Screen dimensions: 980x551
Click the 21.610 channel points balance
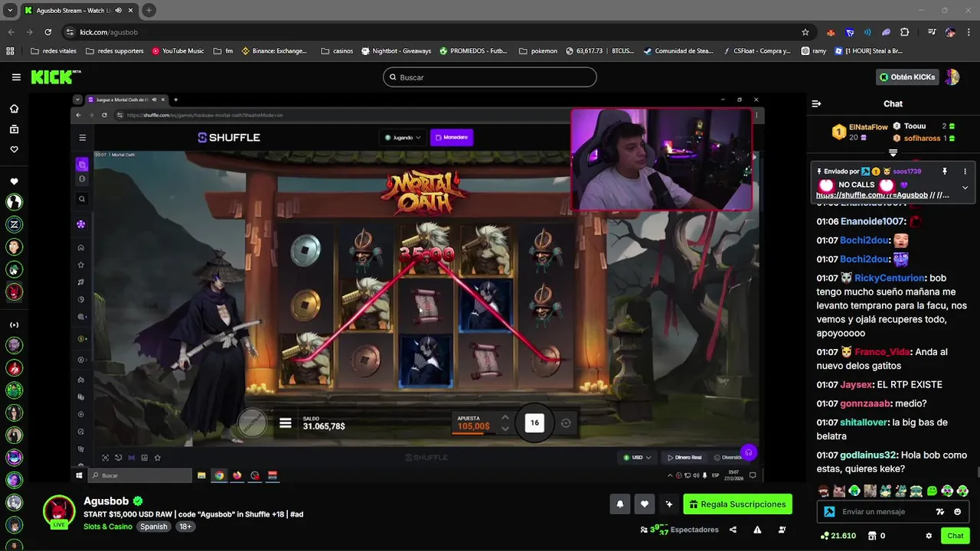[x=838, y=536]
